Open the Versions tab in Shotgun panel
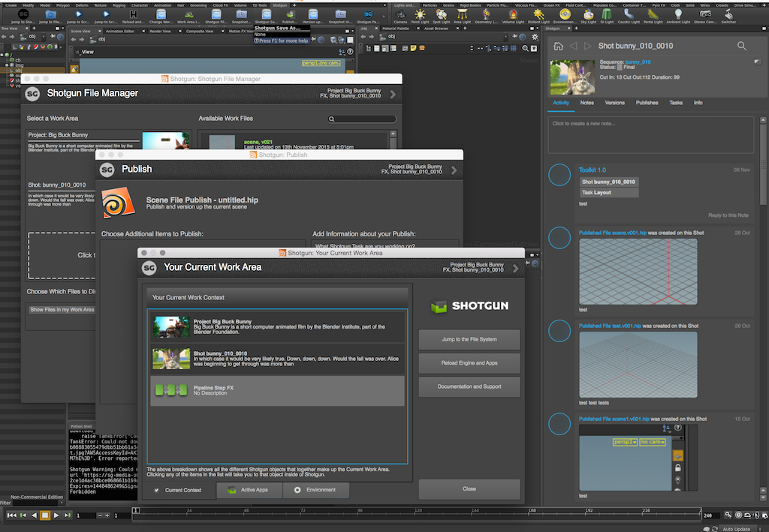769x532 pixels. click(614, 103)
